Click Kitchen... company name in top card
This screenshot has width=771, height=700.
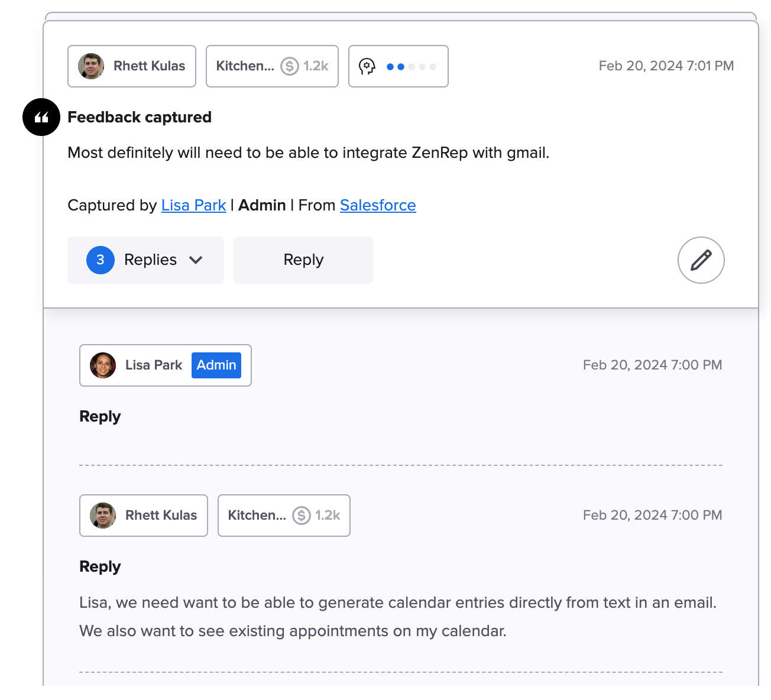point(245,66)
